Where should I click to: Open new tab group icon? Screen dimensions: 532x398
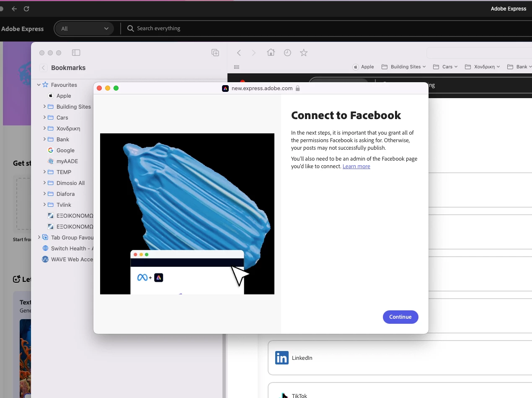click(215, 53)
